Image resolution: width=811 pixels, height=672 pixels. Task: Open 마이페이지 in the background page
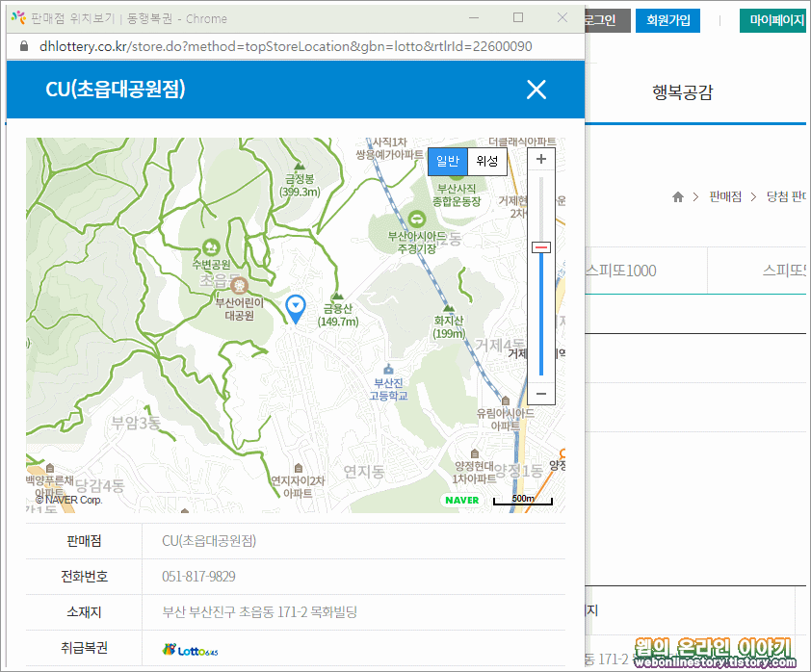click(x=774, y=20)
